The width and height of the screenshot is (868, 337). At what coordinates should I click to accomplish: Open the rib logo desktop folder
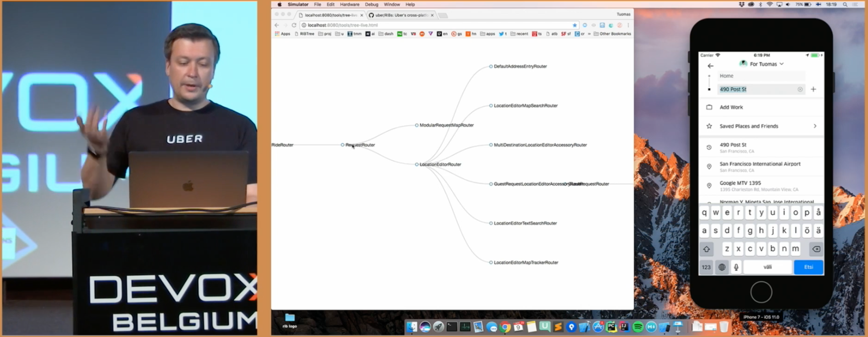click(290, 320)
